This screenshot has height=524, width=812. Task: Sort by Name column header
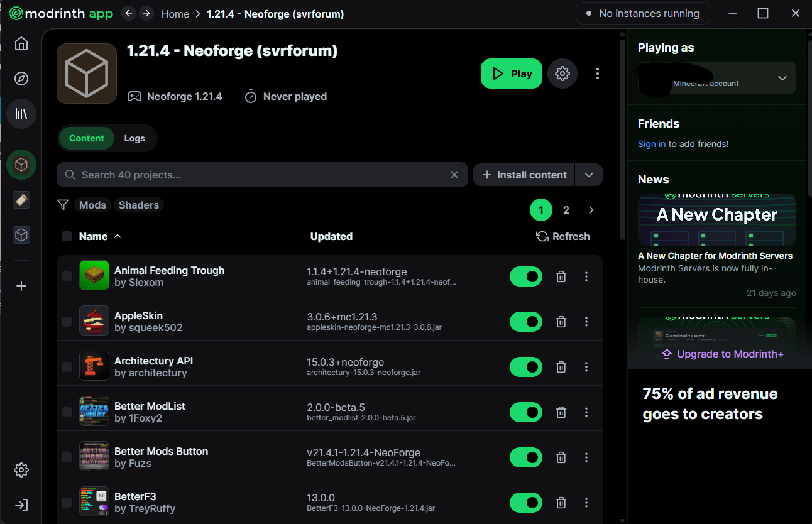point(100,236)
